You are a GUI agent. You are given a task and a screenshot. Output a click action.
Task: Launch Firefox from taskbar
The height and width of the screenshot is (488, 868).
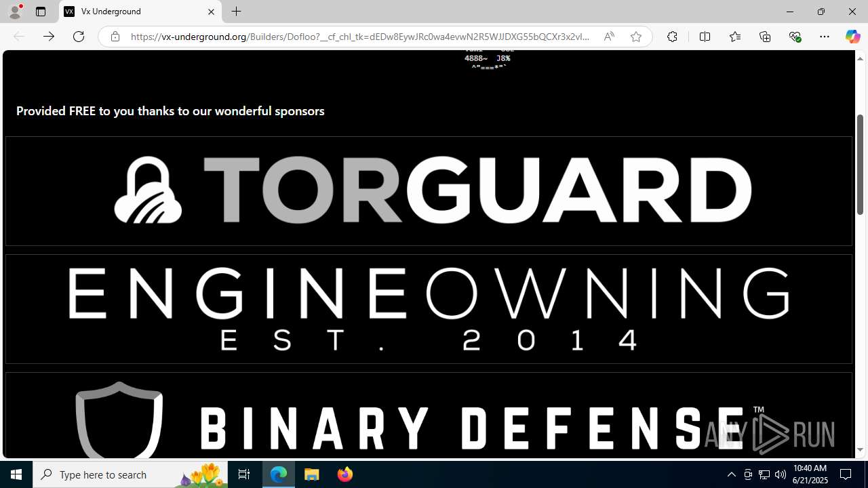coord(344,474)
